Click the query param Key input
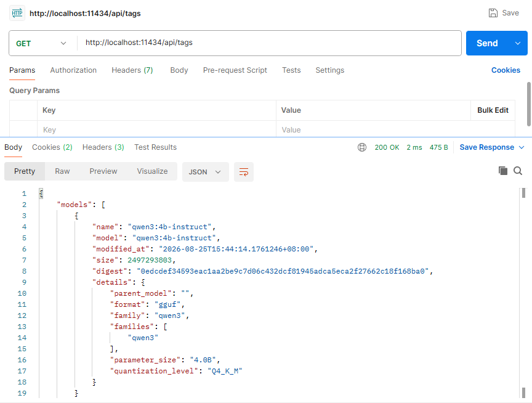This screenshot has width=532, height=403. tap(156, 129)
